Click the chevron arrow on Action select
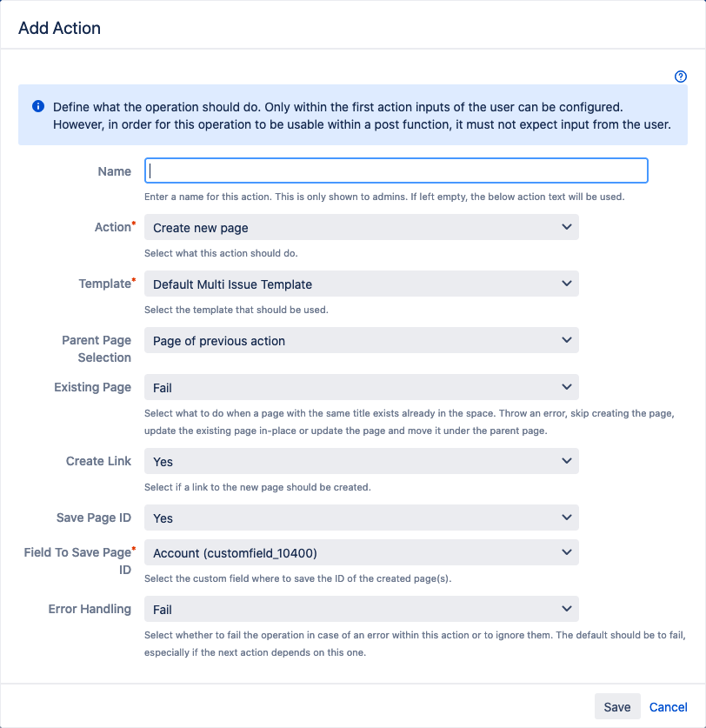 (567, 227)
